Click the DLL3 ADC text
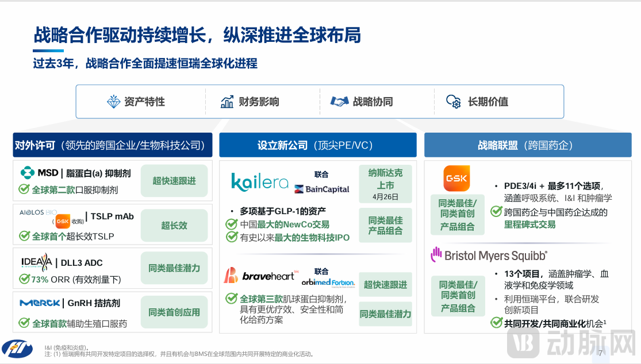The width and height of the screenshot is (641, 364). tap(82, 263)
